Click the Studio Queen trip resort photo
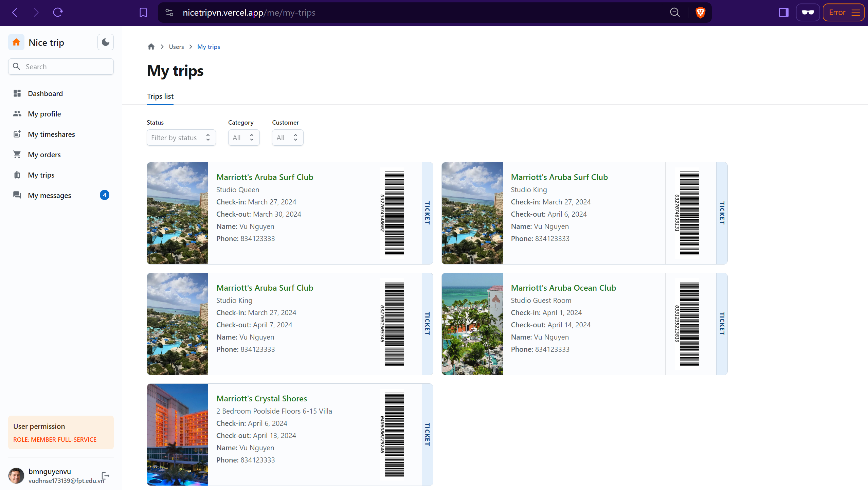This screenshot has height=490, width=868. coord(178,213)
